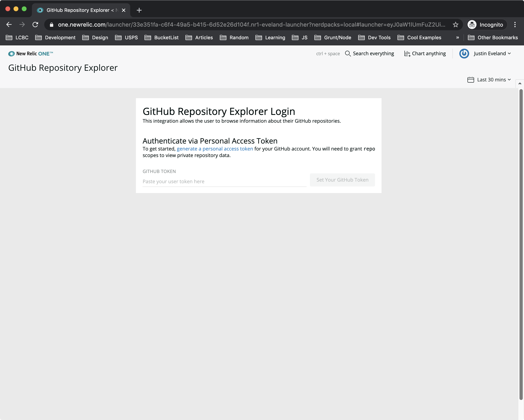Bookmark page with star icon

455,25
